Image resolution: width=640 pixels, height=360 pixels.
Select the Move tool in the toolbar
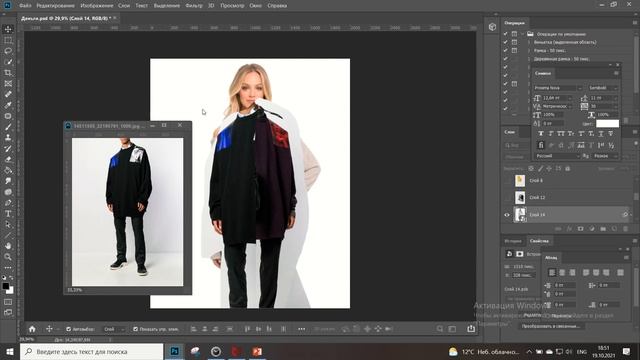8,29
